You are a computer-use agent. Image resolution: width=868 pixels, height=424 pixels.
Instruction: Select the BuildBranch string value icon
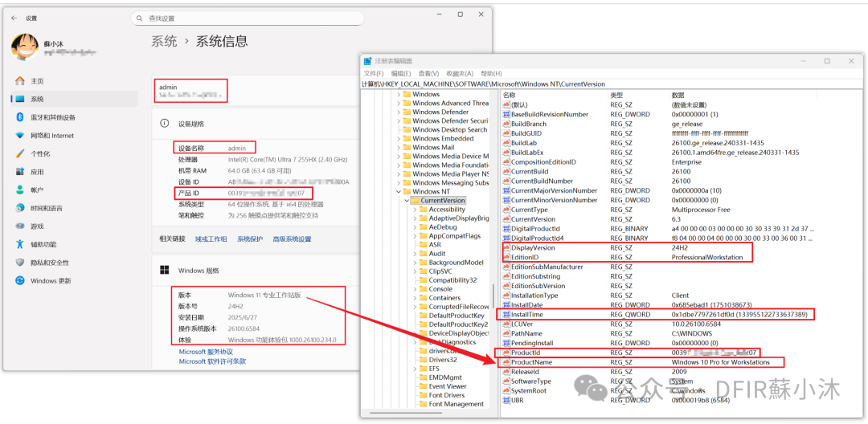click(x=506, y=124)
